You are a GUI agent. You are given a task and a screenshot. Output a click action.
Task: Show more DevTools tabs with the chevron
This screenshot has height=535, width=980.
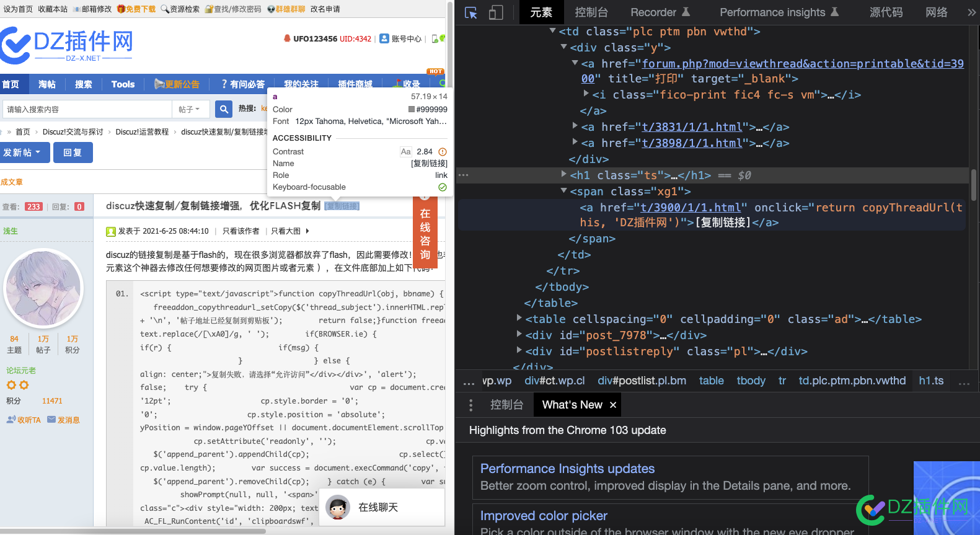click(x=971, y=12)
